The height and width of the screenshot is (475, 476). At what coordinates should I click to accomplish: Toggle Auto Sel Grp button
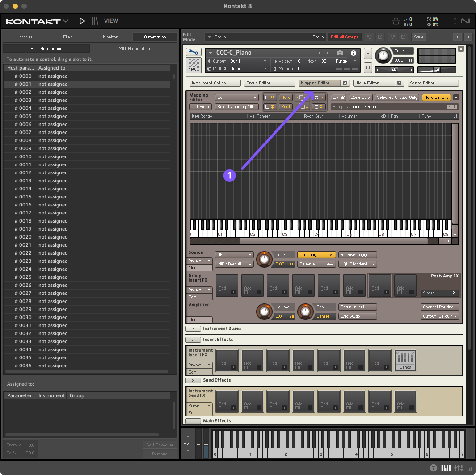pos(436,97)
